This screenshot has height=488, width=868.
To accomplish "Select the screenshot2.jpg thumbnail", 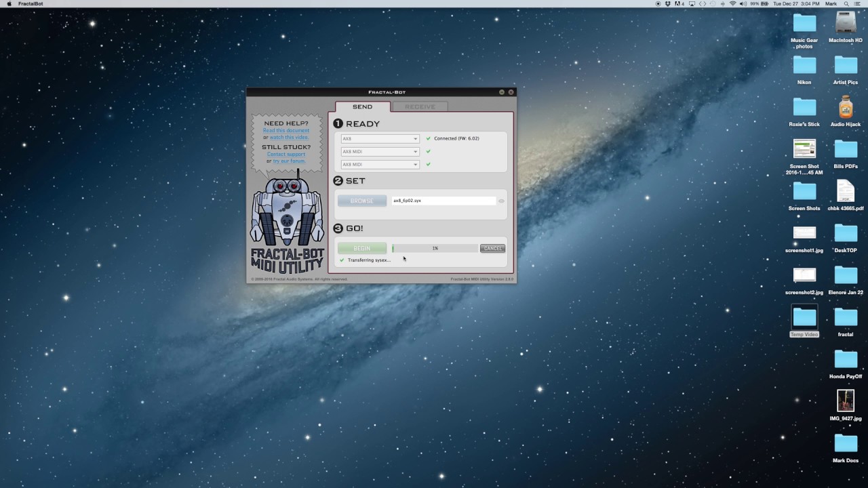I will 804,274.
